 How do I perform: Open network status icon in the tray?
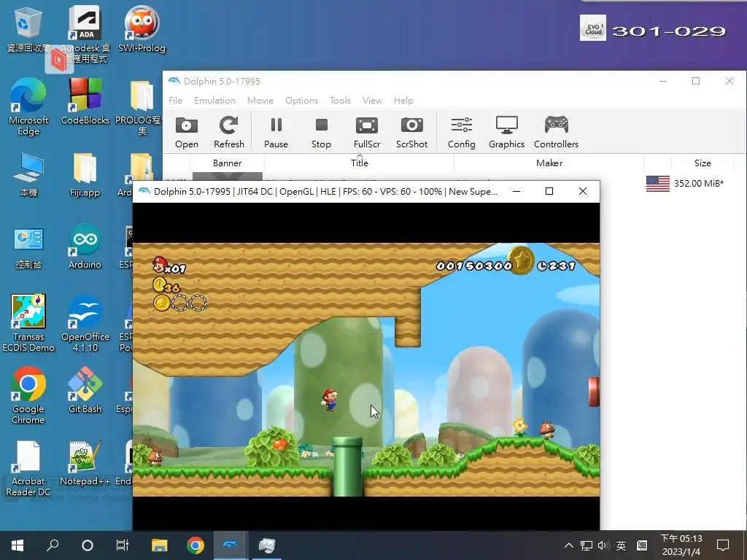point(587,545)
